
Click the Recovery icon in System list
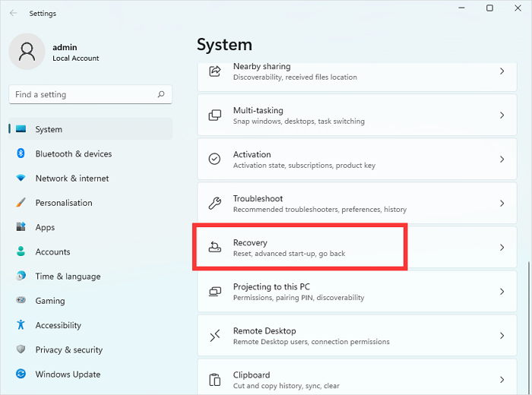click(215, 248)
